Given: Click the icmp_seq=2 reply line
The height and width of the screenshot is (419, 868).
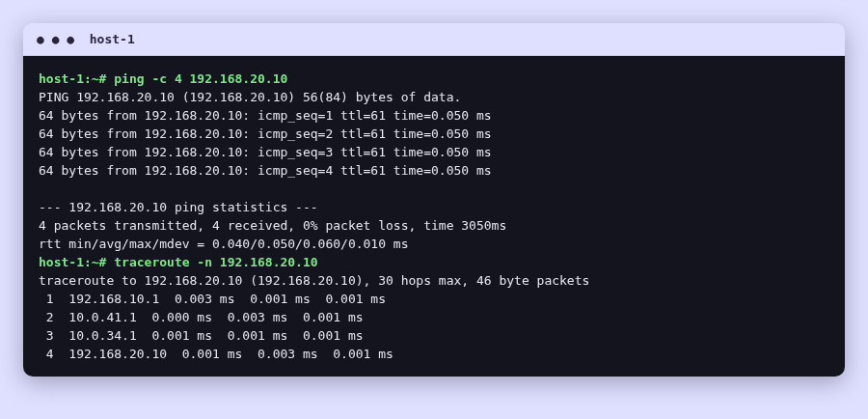Looking at the screenshot, I should coord(264,133).
